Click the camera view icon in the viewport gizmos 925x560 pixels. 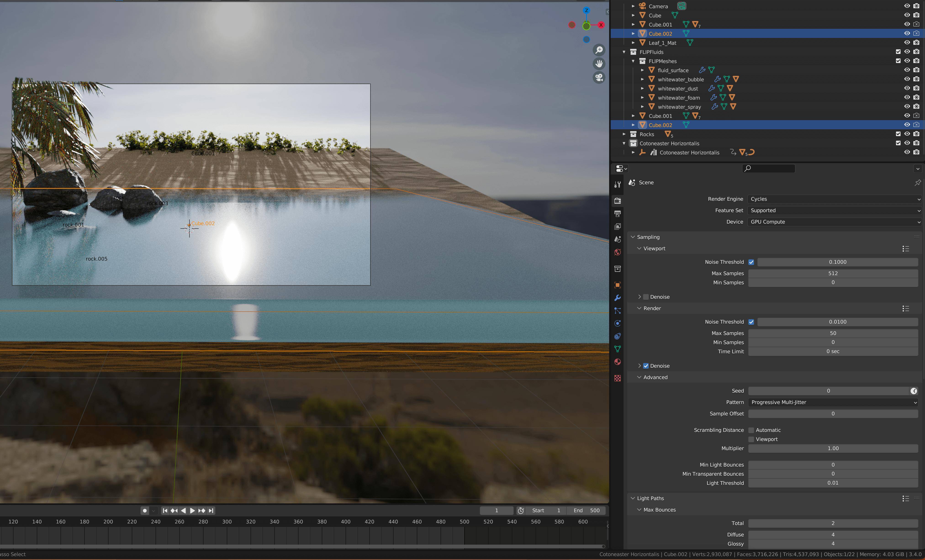pyautogui.click(x=600, y=78)
